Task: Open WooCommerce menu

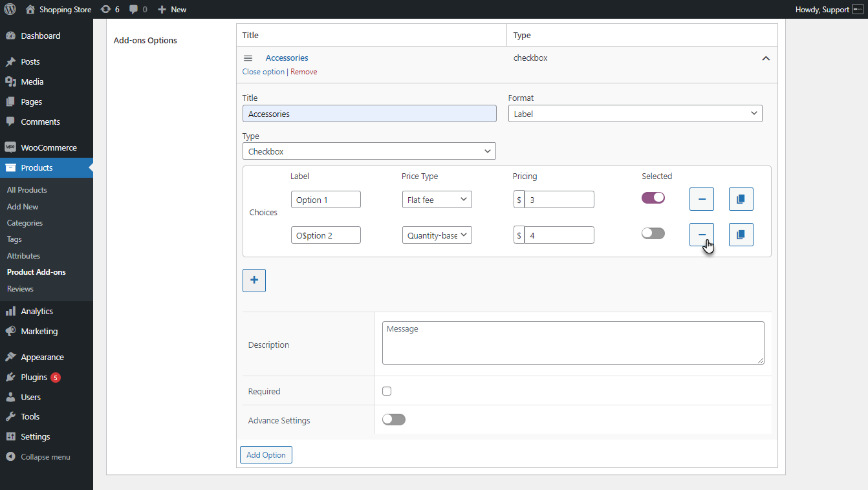Action: 47,147
